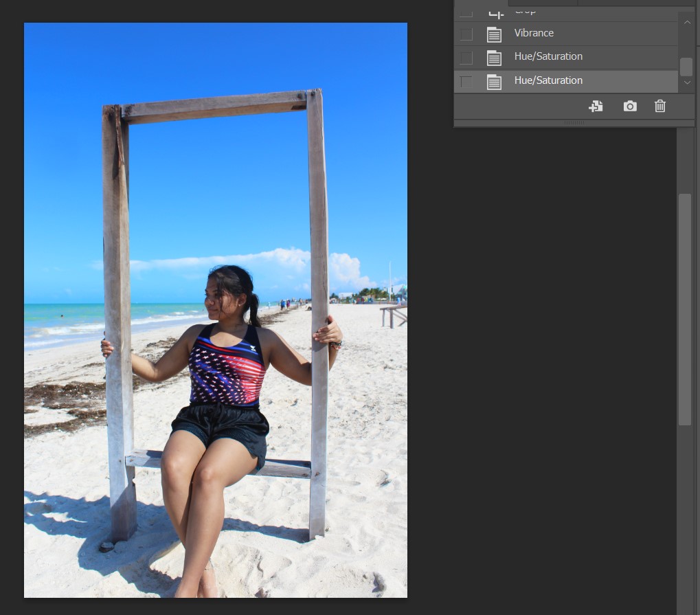Select the highlighted bottom Hue/Saturation state

[x=548, y=80]
